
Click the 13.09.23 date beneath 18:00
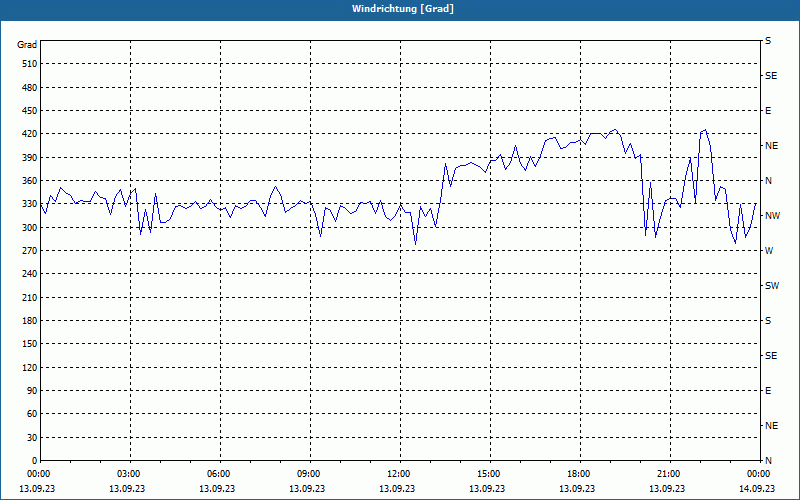point(577,489)
